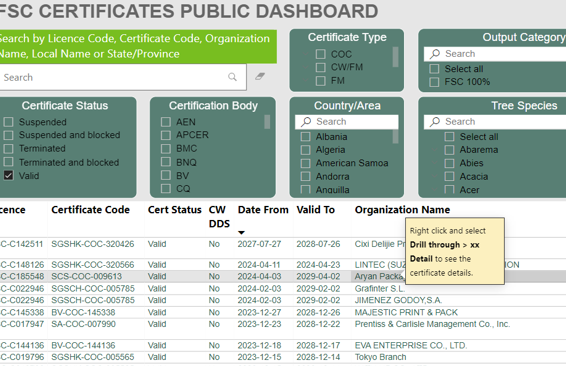Enable the Terminated status filter
Image resolution: width=566 pixels, height=366 pixels.
tap(8, 148)
